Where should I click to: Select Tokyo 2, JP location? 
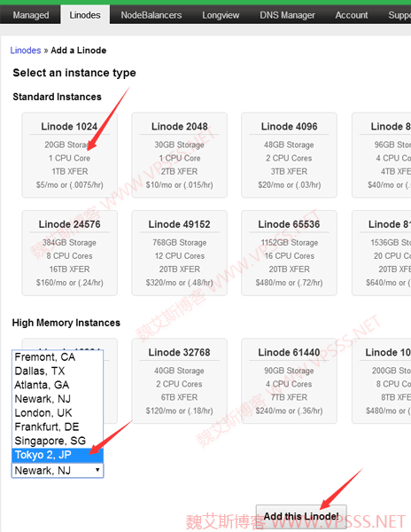58,455
